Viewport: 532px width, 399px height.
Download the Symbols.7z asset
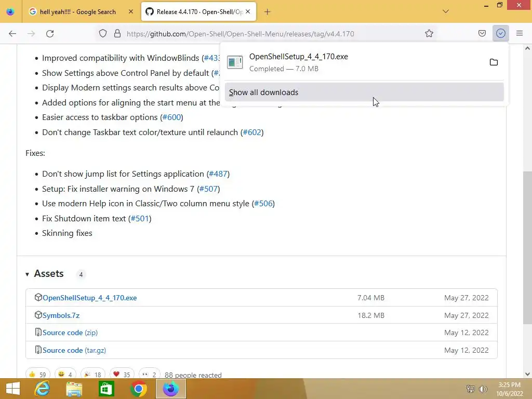61,315
